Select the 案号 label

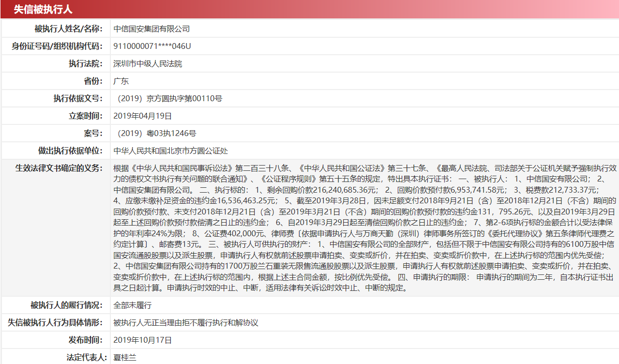click(x=93, y=134)
